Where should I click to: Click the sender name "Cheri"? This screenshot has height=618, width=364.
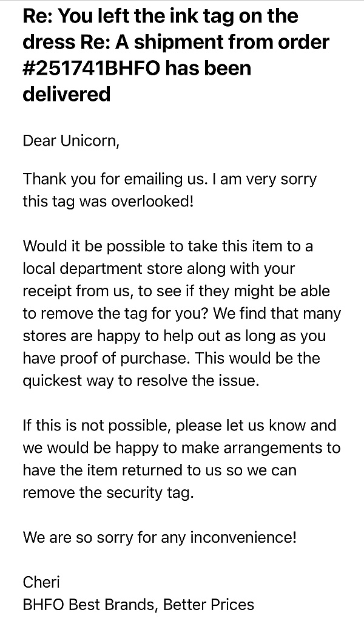tap(41, 582)
